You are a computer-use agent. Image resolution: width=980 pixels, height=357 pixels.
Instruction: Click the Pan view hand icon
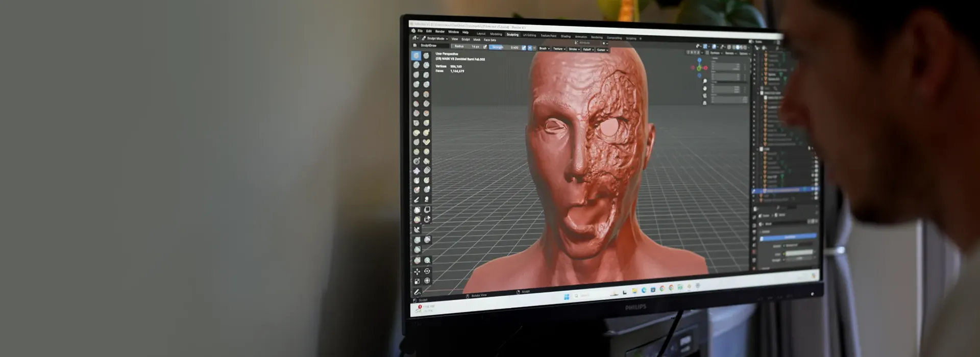tap(705, 88)
